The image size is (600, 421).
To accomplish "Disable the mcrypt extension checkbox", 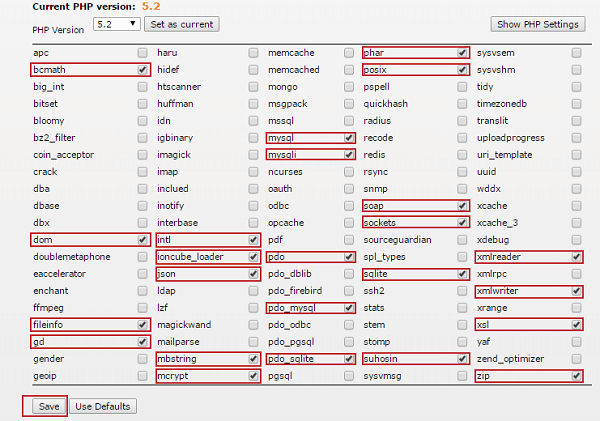I will coord(253,376).
